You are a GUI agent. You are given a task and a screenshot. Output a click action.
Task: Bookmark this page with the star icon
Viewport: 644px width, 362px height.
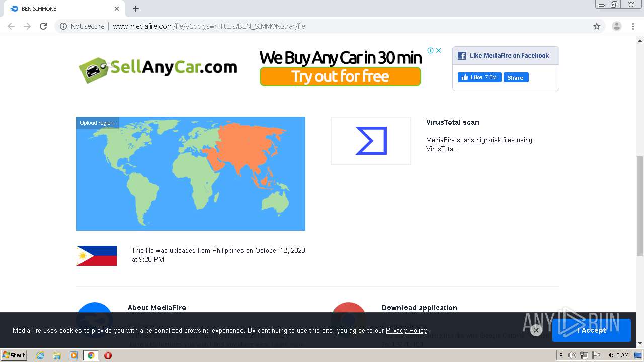pyautogui.click(x=597, y=26)
